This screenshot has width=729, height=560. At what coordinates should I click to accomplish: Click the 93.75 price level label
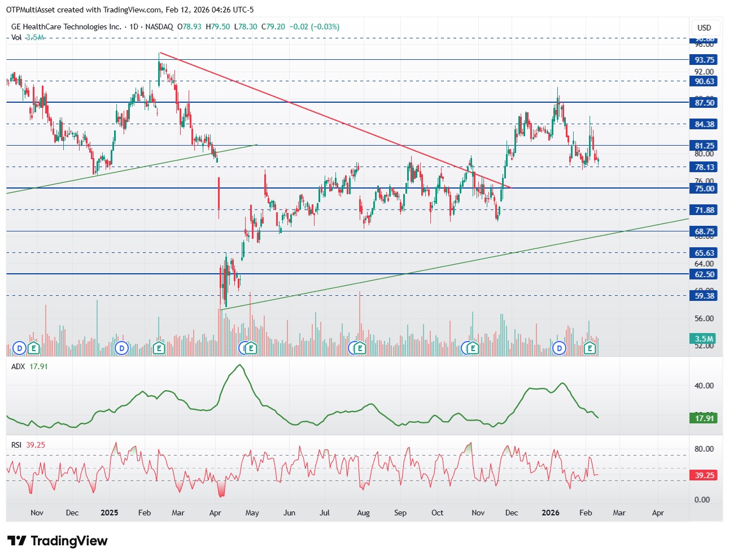point(704,60)
